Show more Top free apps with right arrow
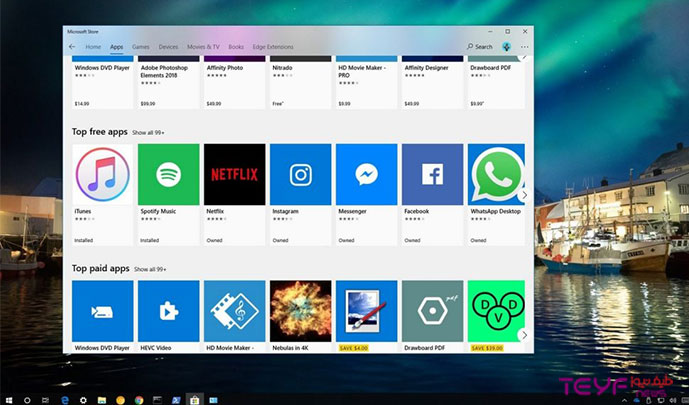Screen dimensions: 689x405 pyautogui.click(x=524, y=195)
